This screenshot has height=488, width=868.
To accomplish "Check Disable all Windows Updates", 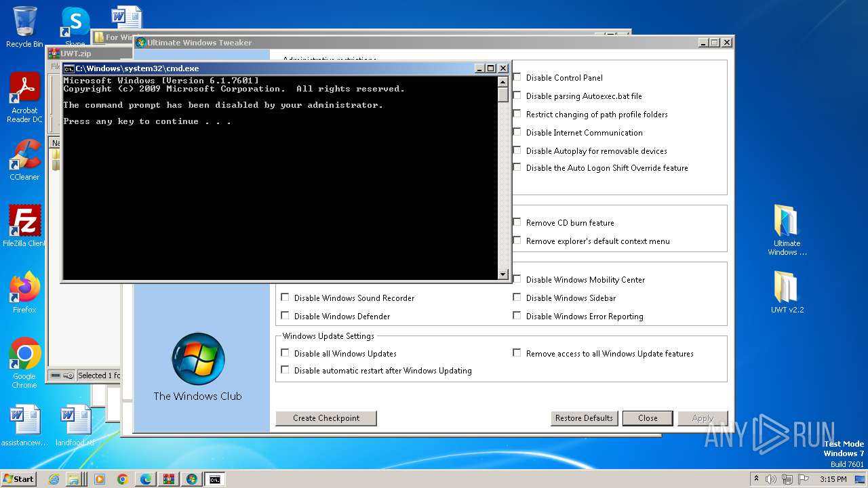I will (285, 353).
